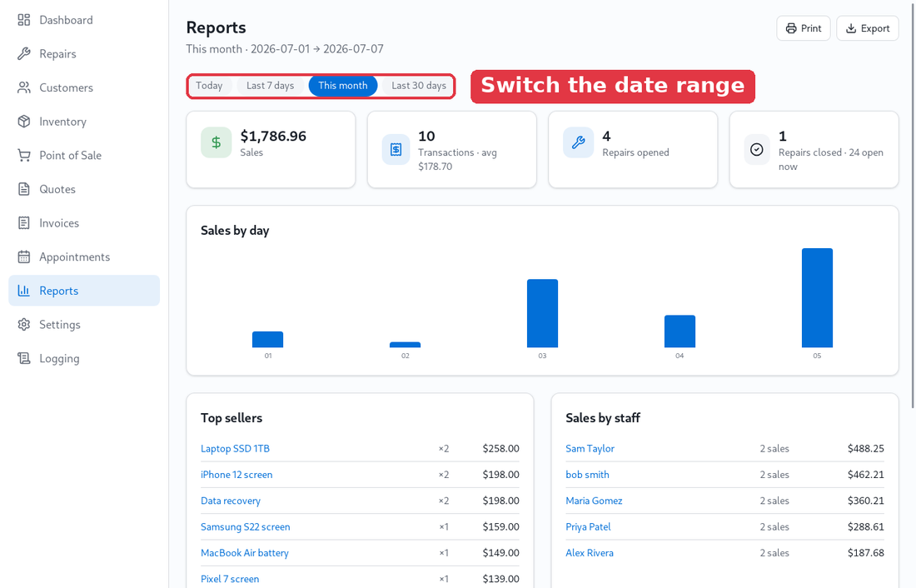The height and width of the screenshot is (588, 916).
Task: Open Priya Patel staff link
Action: click(x=588, y=526)
